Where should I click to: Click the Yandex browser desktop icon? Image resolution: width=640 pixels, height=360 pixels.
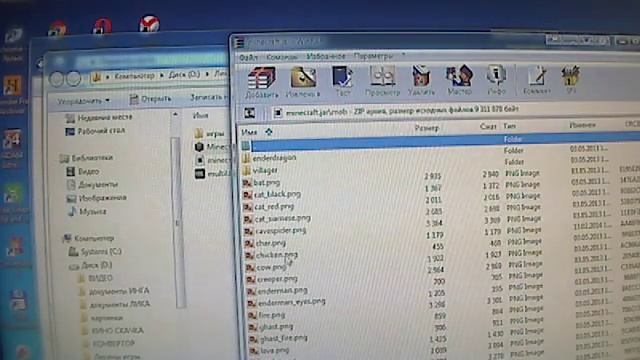(149, 24)
